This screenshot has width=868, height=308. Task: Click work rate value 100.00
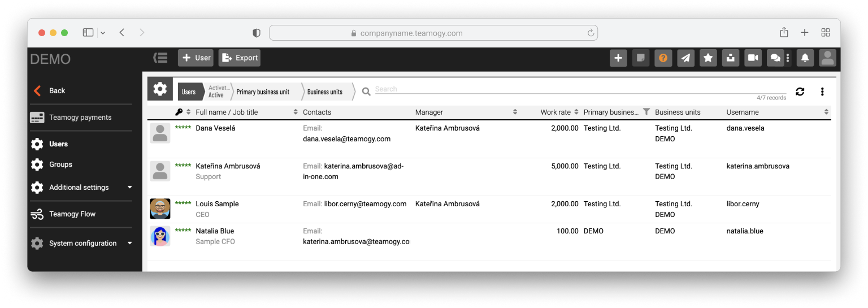click(x=568, y=231)
